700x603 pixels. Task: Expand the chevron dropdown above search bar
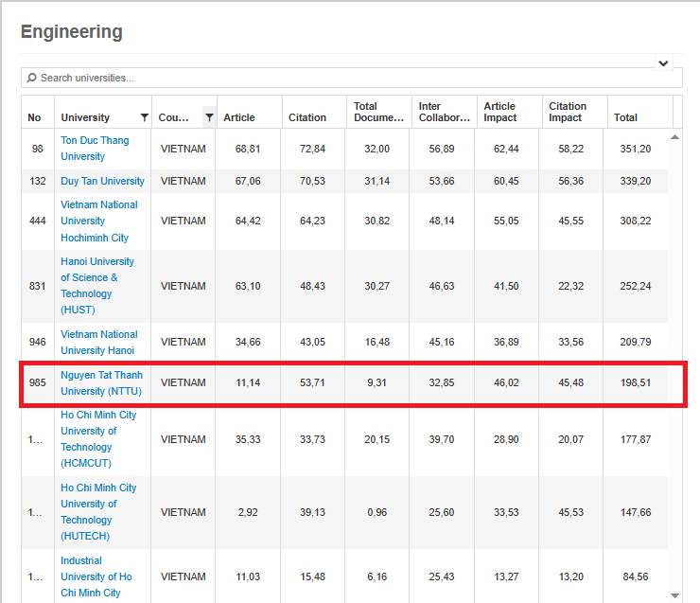click(663, 63)
